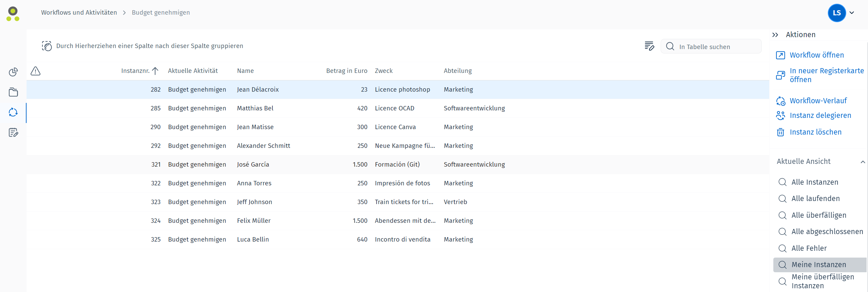
Task: Switch to Alle abgeschlossenen view
Action: tap(827, 232)
